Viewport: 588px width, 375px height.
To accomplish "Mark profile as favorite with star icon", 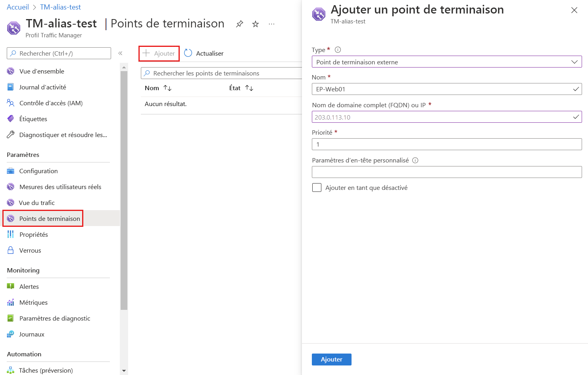I will click(256, 24).
